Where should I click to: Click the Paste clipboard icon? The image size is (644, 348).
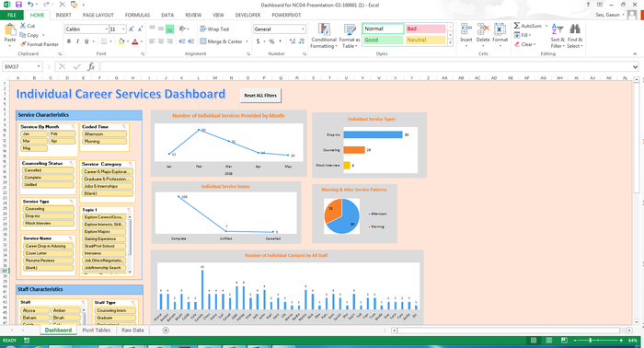[10, 30]
